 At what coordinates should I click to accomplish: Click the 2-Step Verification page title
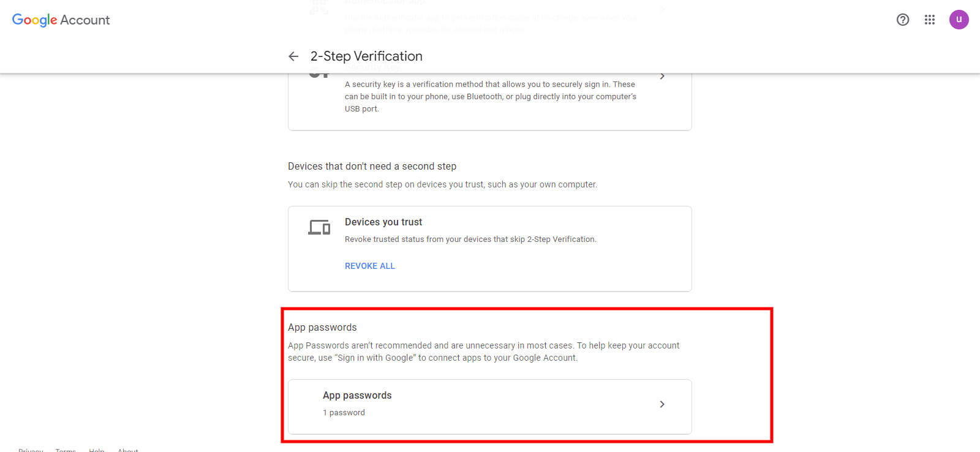366,56
